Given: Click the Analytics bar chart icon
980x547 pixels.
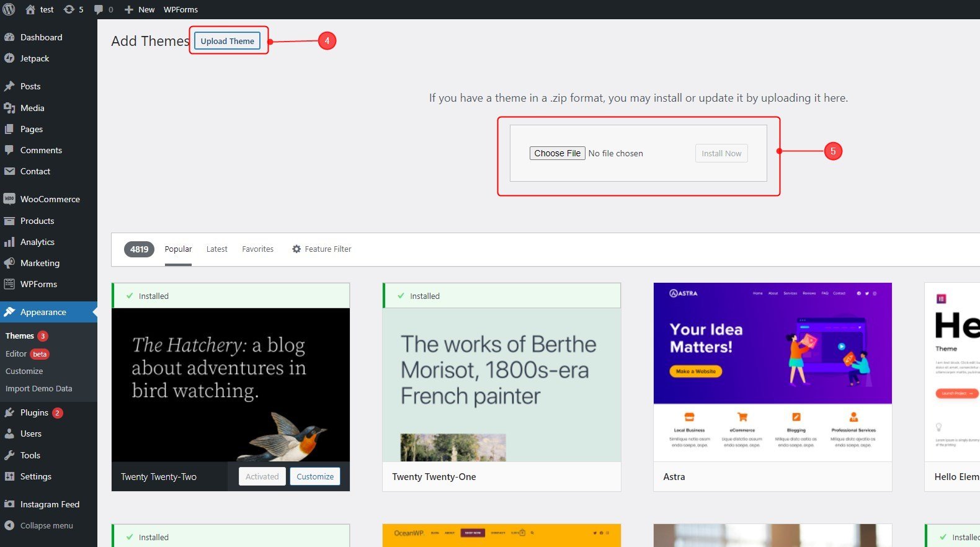Looking at the screenshot, I should [9, 242].
